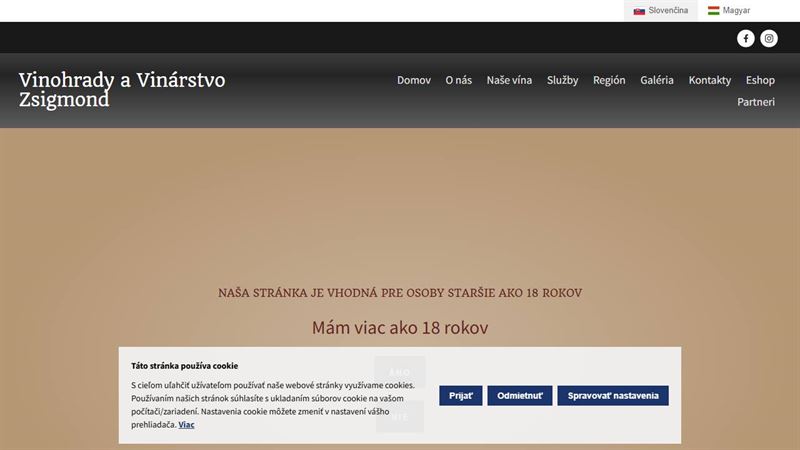The image size is (800, 450).
Task: Open Spravovať nastavenia cookie settings
Action: [613, 395]
